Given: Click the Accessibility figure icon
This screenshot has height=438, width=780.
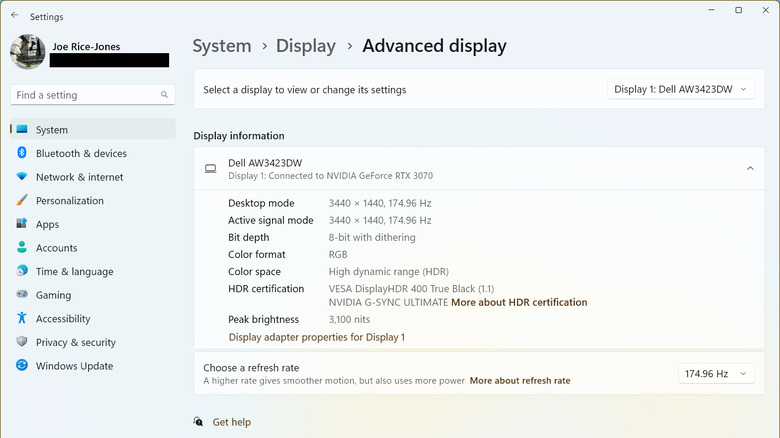Looking at the screenshot, I should point(21,319).
